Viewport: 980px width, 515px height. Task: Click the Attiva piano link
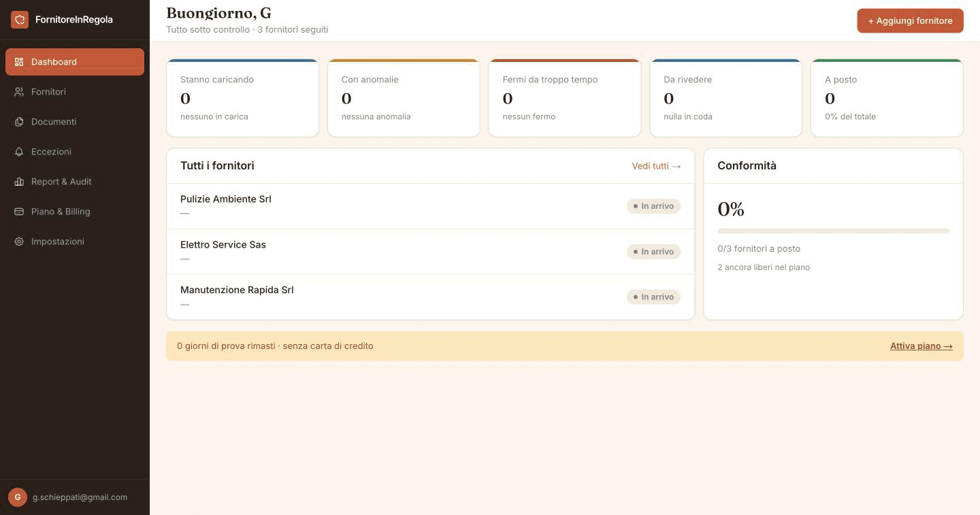tap(921, 346)
